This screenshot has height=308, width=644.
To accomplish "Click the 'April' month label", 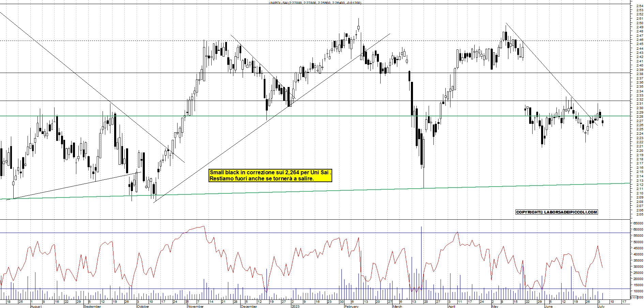I will (452, 306).
